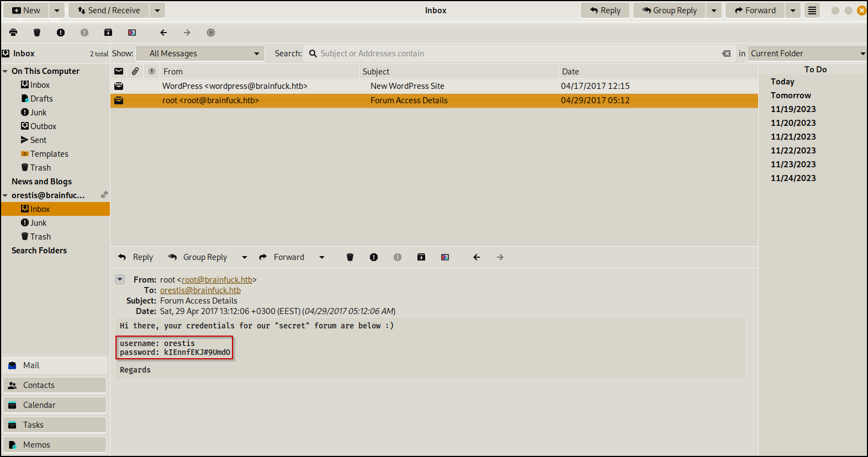The image size is (868, 457).
Task: Click the print icon in top toolbar
Action: (13, 33)
